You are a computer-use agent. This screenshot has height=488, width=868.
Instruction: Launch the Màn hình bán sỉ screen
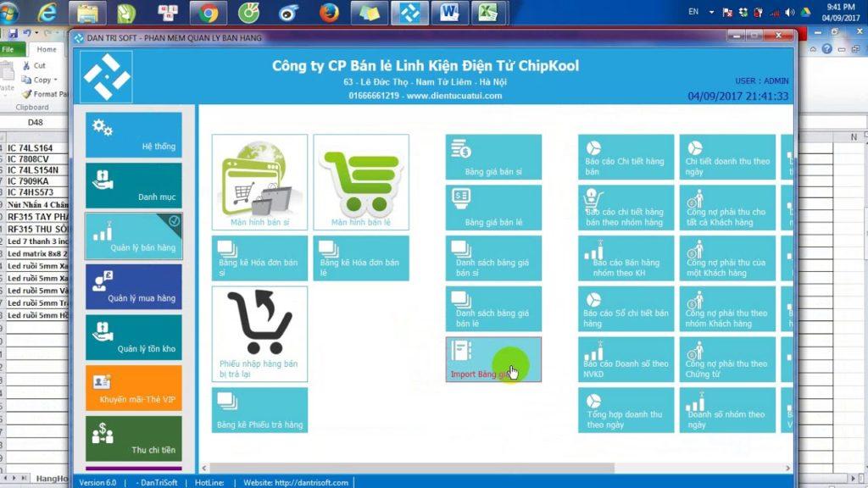click(x=259, y=182)
